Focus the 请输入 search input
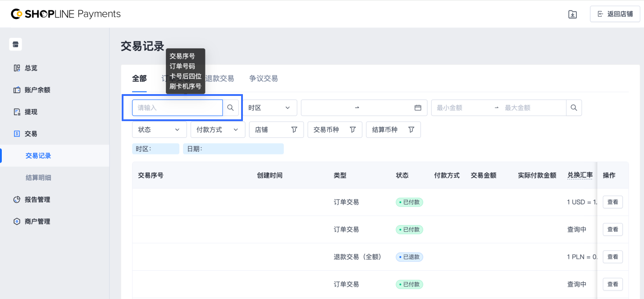The width and height of the screenshot is (644, 299). pos(177,108)
